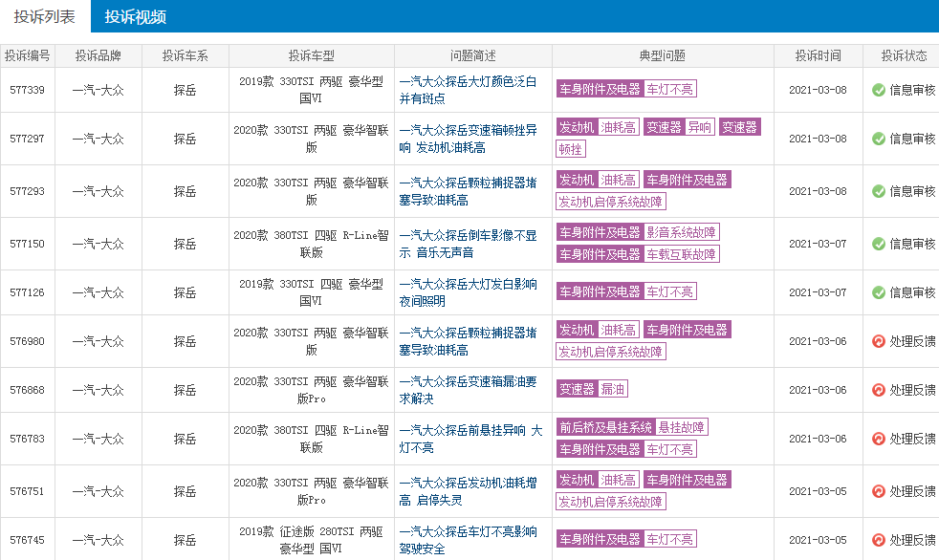939x560 pixels.
Task: Click 探岳 series cell in row 576783
Action: pos(186,440)
